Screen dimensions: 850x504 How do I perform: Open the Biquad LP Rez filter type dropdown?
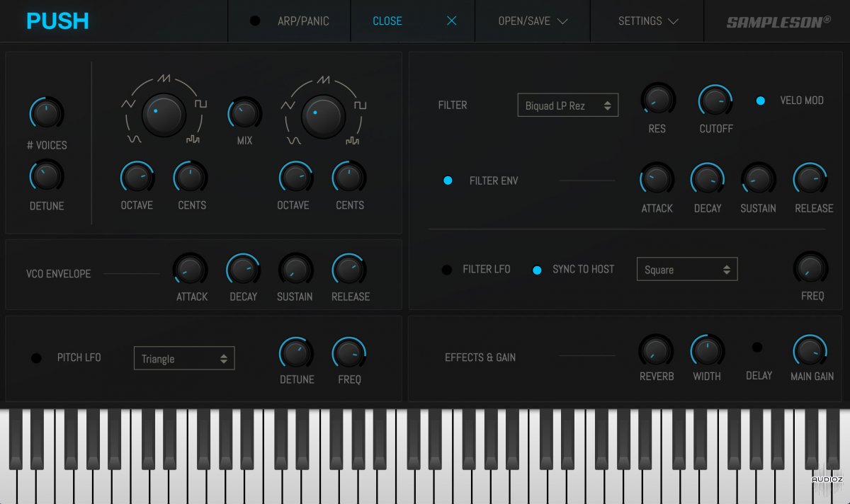tap(568, 105)
